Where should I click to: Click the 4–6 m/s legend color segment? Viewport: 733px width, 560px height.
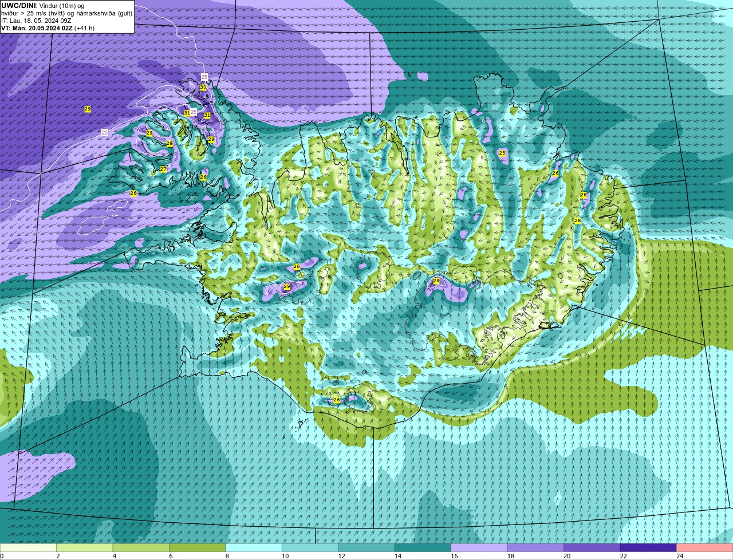pyautogui.click(x=141, y=547)
